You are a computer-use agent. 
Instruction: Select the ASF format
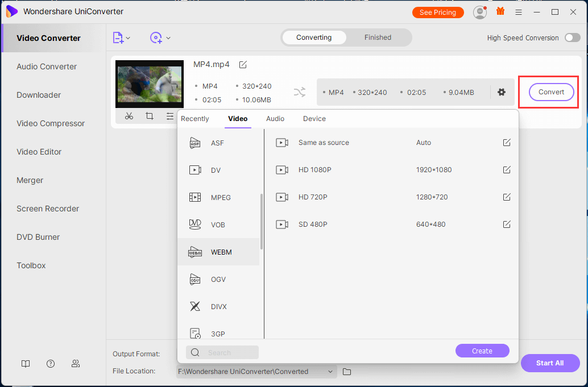click(x=218, y=143)
